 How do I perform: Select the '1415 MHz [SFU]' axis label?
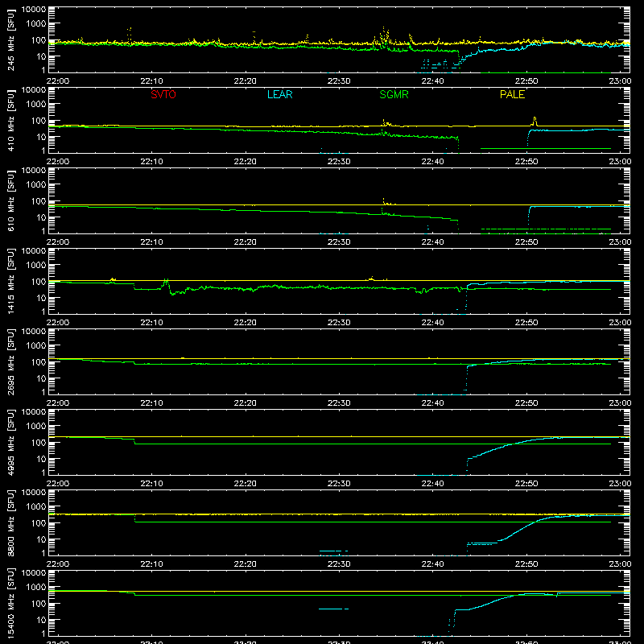(x=11, y=281)
